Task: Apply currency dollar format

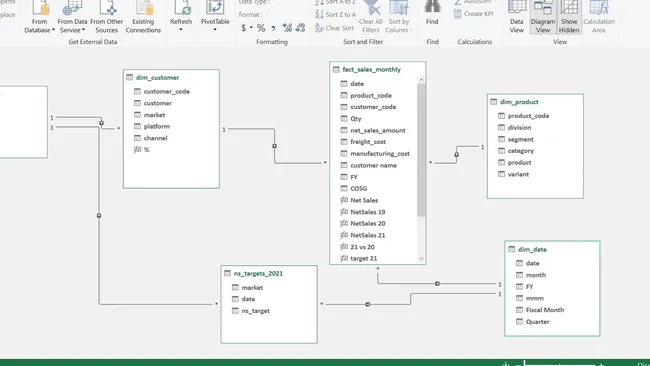Action: [243, 28]
